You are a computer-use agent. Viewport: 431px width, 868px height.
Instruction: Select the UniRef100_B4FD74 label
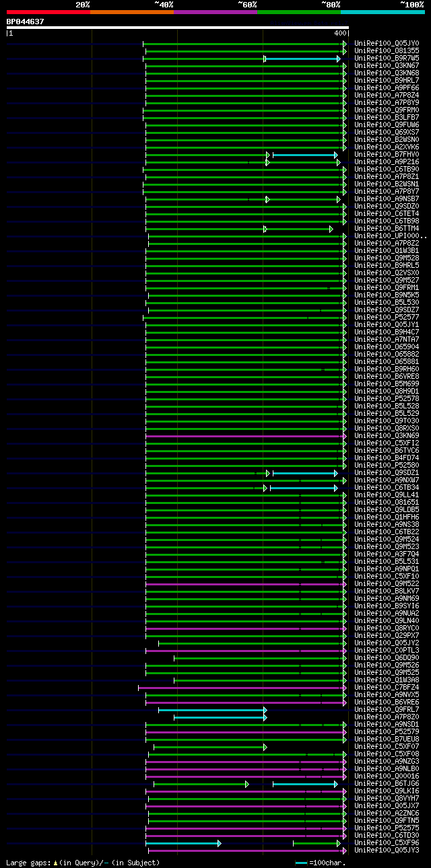(387, 458)
